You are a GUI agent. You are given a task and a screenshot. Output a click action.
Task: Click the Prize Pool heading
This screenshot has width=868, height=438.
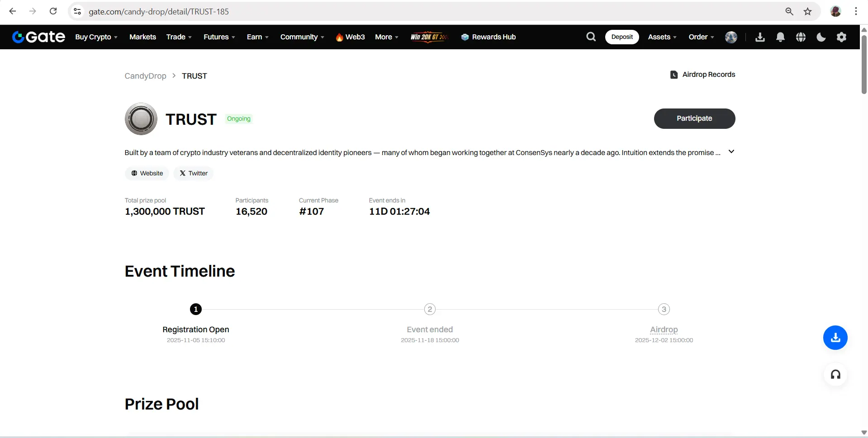(x=162, y=404)
